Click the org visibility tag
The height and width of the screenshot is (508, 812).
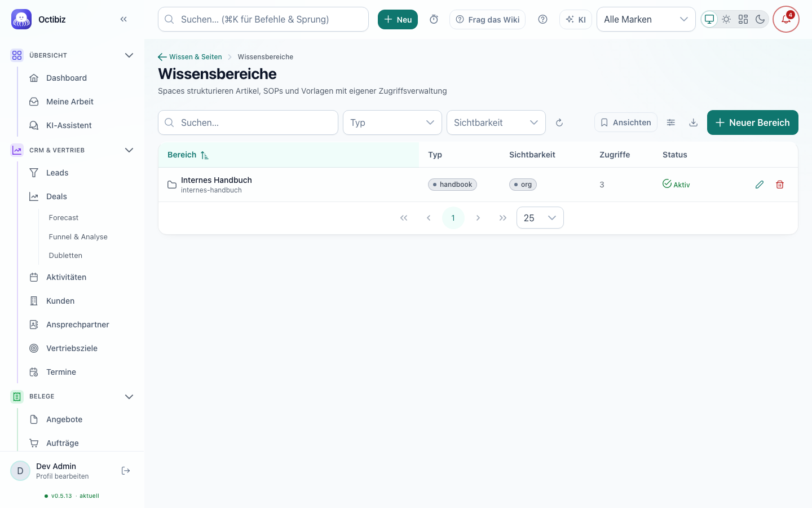[x=523, y=185]
